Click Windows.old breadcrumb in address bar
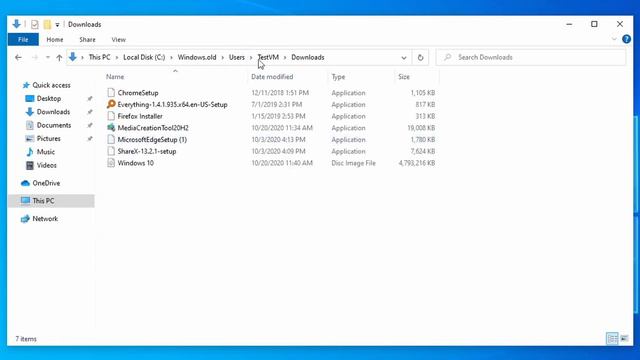Image resolution: width=640 pixels, height=360 pixels. 197,58
